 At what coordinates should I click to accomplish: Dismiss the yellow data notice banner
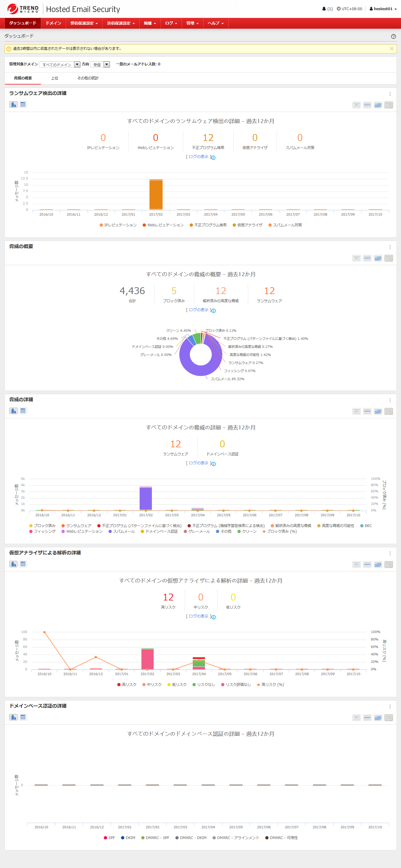pos(391,49)
